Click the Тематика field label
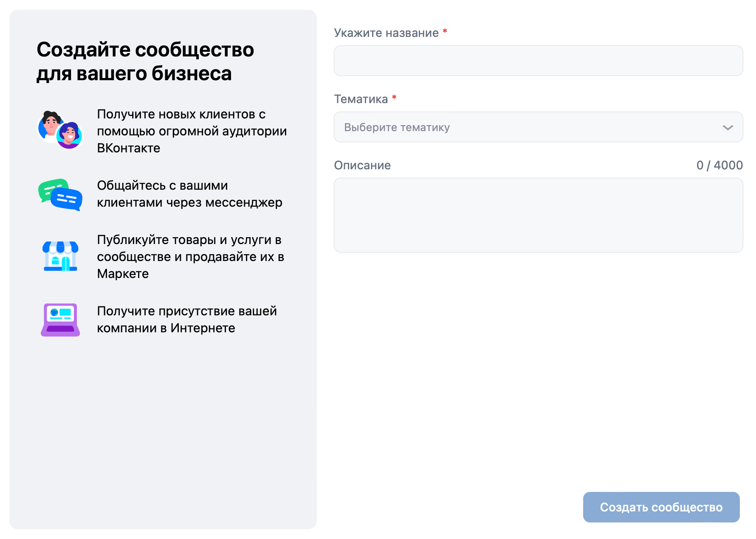The height and width of the screenshot is (539, 756). point(361,99)
